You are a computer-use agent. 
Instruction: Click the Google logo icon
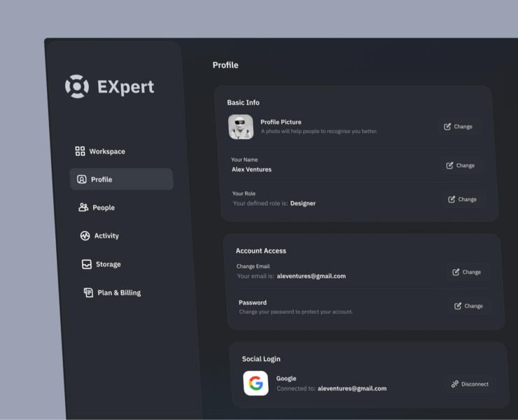tap(255, 383)
